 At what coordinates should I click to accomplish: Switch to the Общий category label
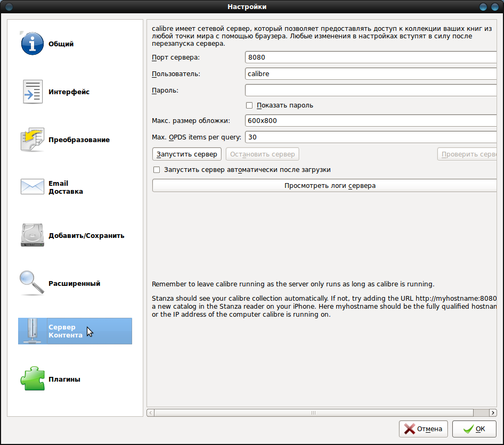tap(61, 44)
